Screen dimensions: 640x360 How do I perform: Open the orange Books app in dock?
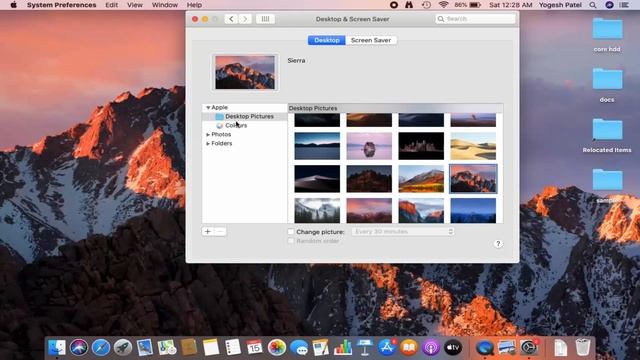(409, 347)
